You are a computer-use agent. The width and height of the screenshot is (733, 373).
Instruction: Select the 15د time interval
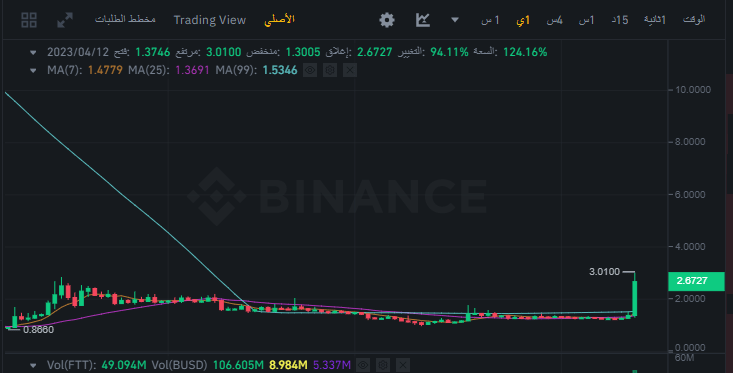[x=620, y=20]
